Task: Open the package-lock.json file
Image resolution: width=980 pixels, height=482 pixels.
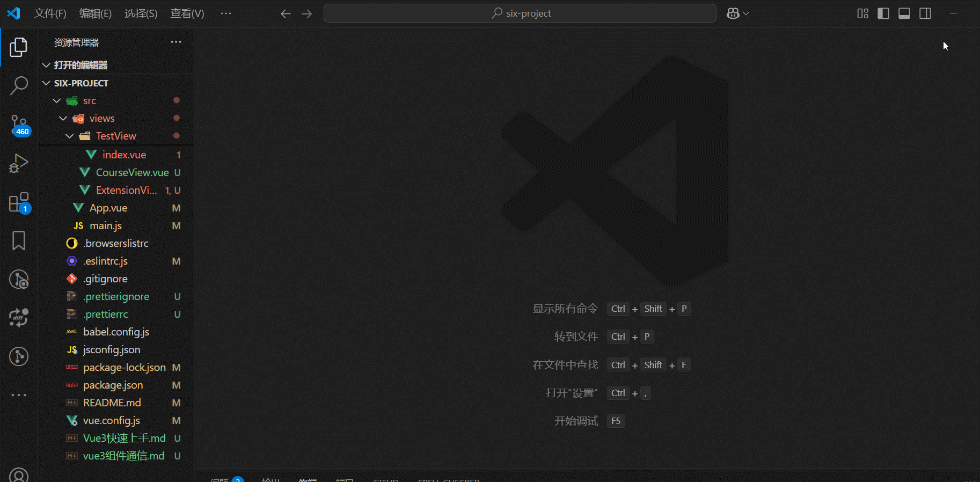Action: pyautogui.click(x=116, y=367)
